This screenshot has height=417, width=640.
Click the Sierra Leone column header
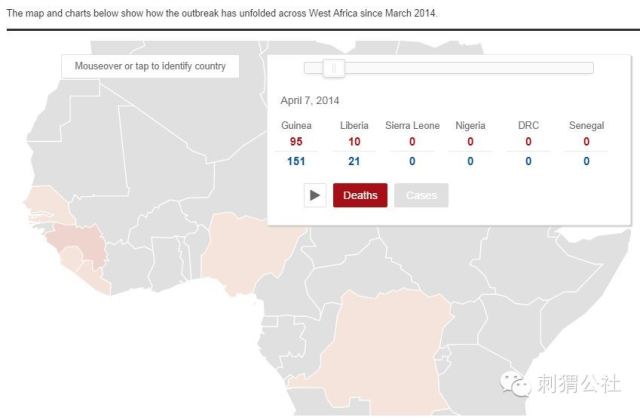(412, 126)
